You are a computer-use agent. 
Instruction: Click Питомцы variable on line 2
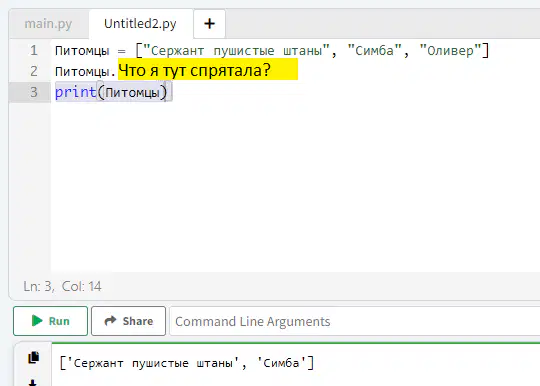pos(82,72)
